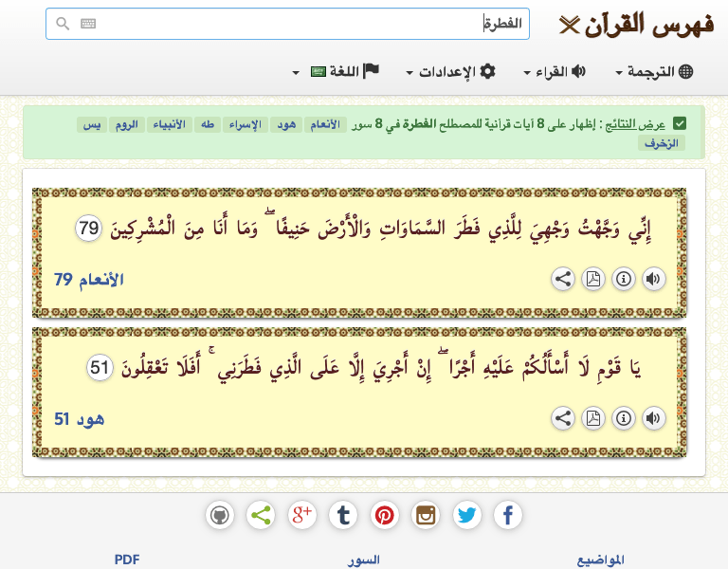The image size is (728, 569).
Task: Filter results by surah طه tag
Action: click(208, 124)
